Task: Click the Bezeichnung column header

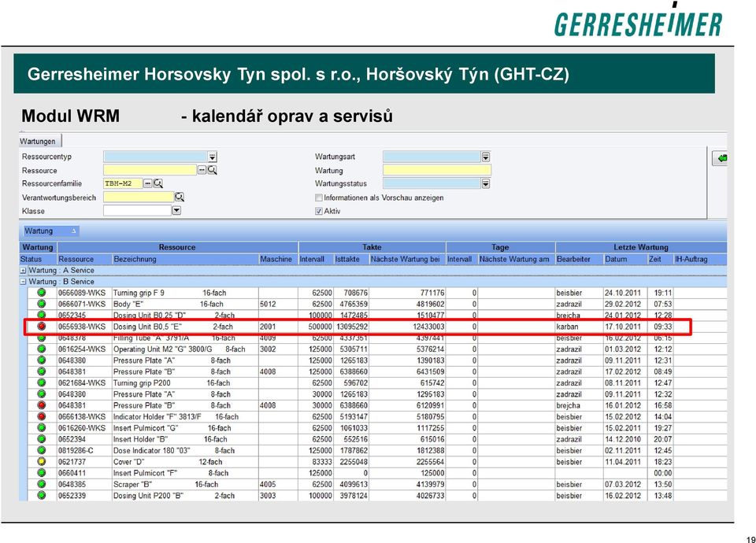Action: coord(185,259)
